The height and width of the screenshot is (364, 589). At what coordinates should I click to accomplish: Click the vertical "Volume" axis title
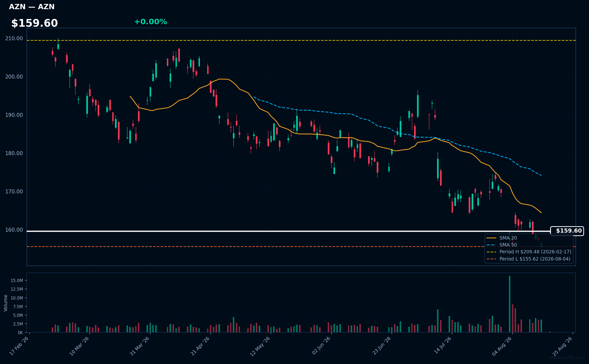[5, 303]
